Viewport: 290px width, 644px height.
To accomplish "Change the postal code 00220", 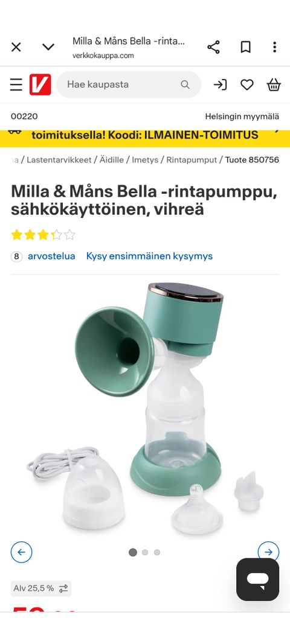I will pos(24,116).
